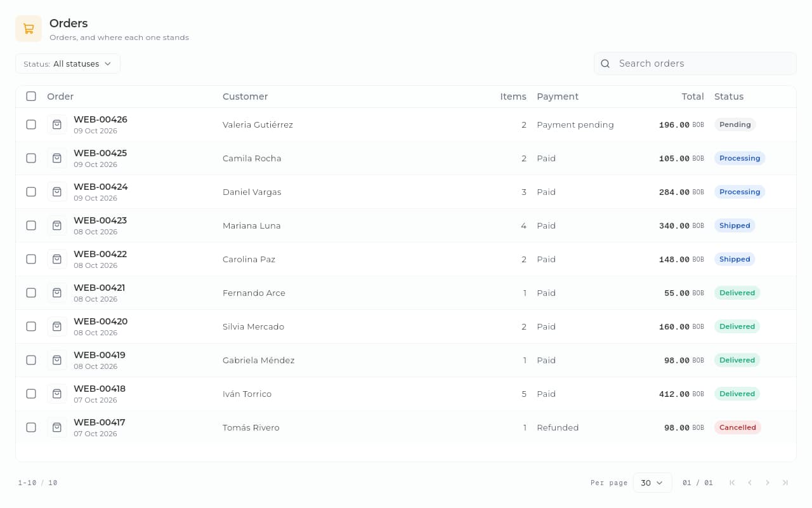Click the bag icon for WEB-00418
812x508 pixels.
pos(57,394)
